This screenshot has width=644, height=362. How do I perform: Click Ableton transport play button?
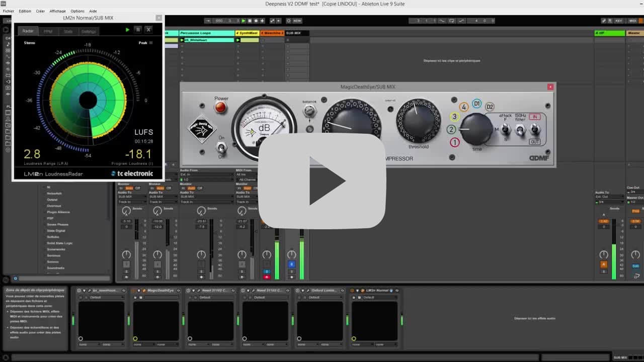click(x=244, y=21)
